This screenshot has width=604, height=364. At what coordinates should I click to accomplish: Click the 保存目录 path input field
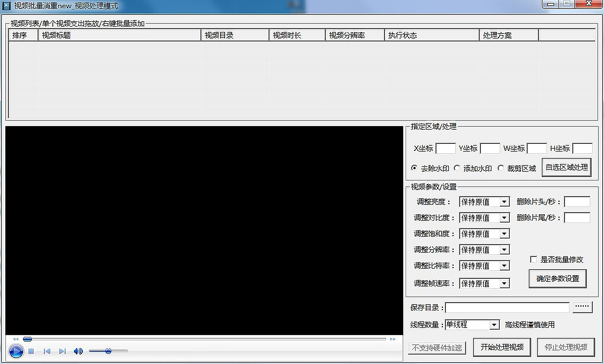tap(507, 308)
